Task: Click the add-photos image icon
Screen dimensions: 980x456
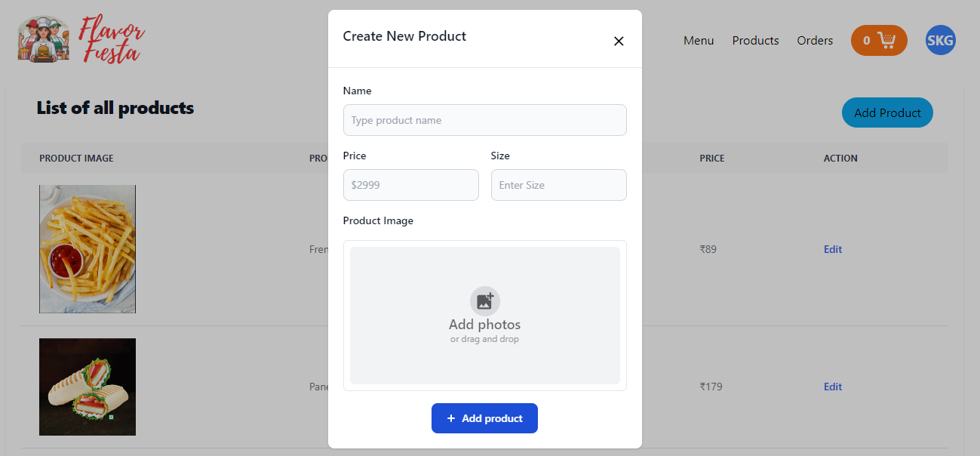Action: (x=484, y=300)
